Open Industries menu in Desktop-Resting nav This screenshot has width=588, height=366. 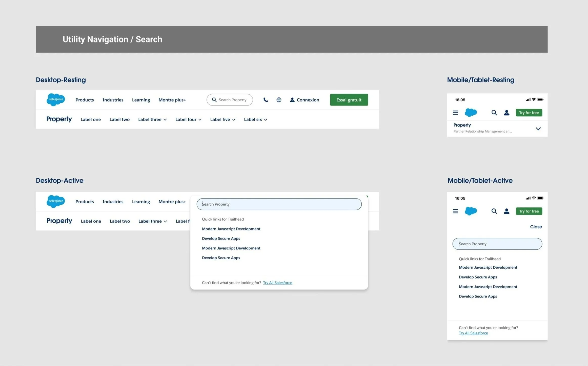pyautogui.click(x=113, y=100)
